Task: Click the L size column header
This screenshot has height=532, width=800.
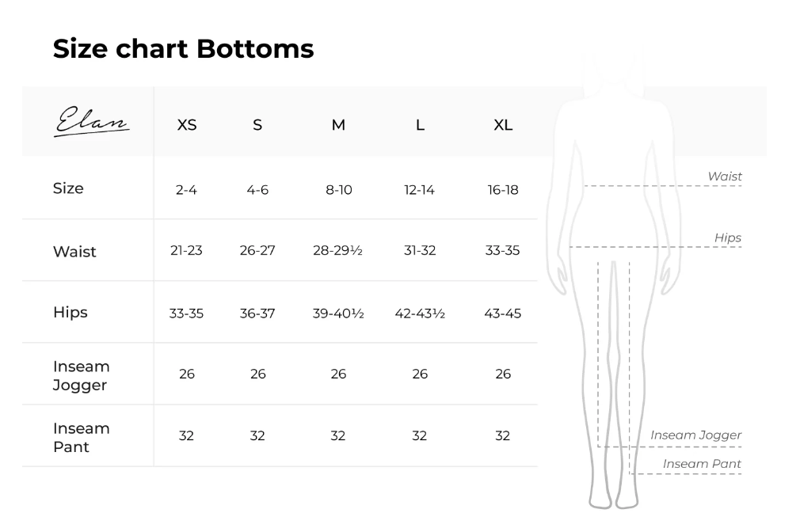Action: (420, 125)
